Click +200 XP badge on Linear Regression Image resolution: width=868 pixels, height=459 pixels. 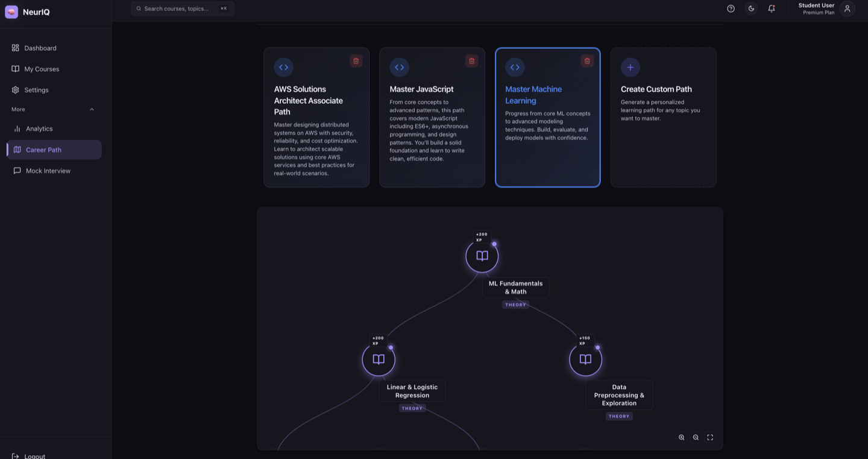(378, 341)
